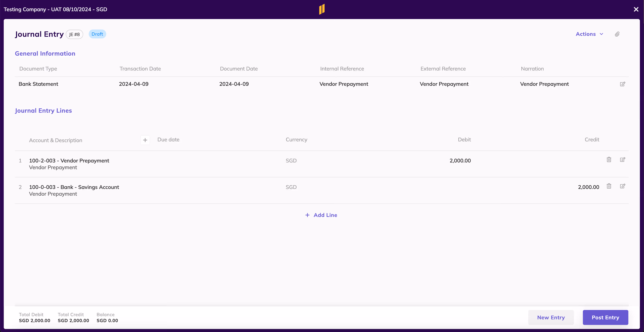This screenshot has width=644, height=332.
Task: Click the Transaction Date value 2024-04-09
Action: (133, 84)
